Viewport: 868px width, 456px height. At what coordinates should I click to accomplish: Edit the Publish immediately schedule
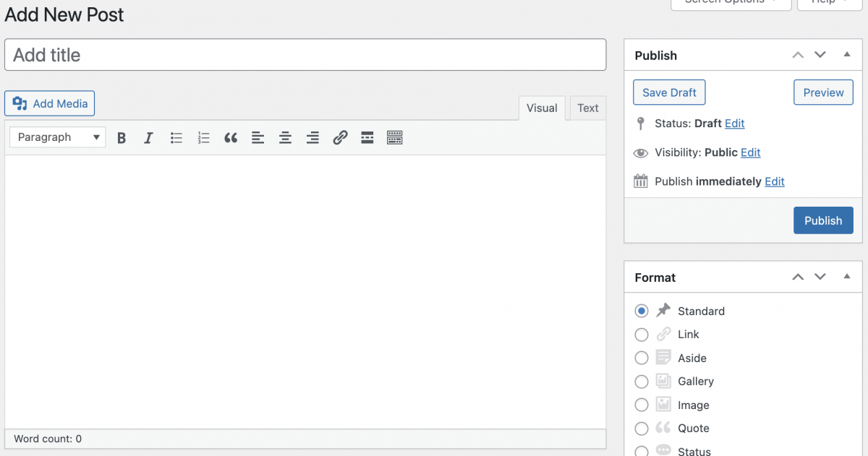(775, 181)
